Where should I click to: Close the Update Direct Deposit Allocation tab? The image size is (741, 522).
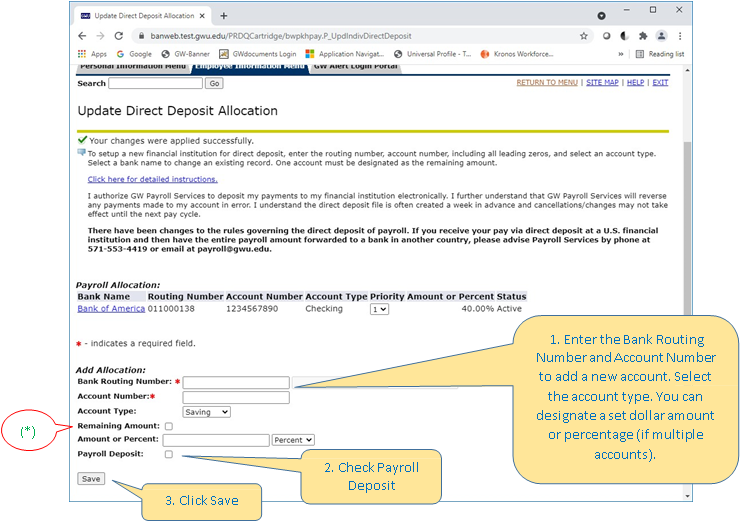click(202, 16)
